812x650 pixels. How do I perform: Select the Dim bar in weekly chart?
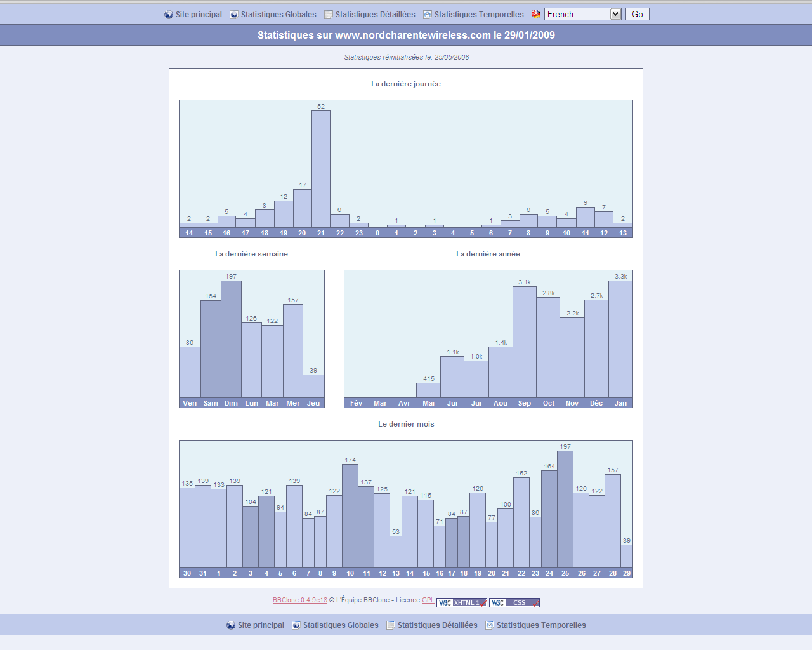[231, 340]
